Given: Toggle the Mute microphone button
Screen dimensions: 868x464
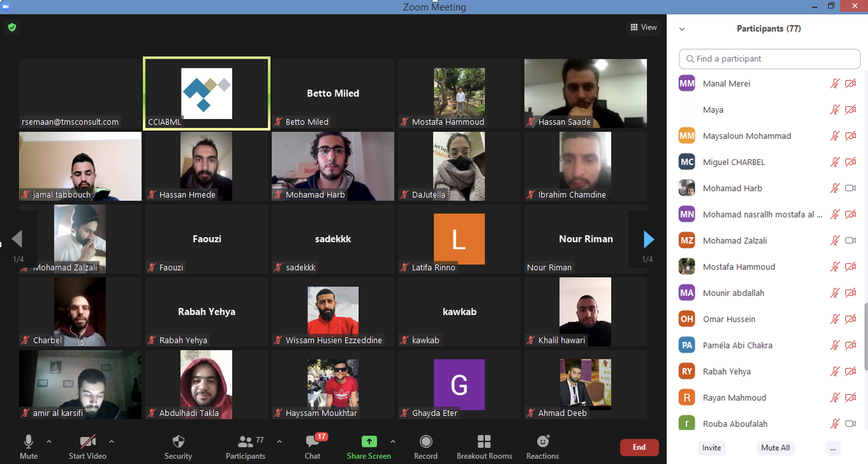Looking at the screenshot, I should 28,442.
